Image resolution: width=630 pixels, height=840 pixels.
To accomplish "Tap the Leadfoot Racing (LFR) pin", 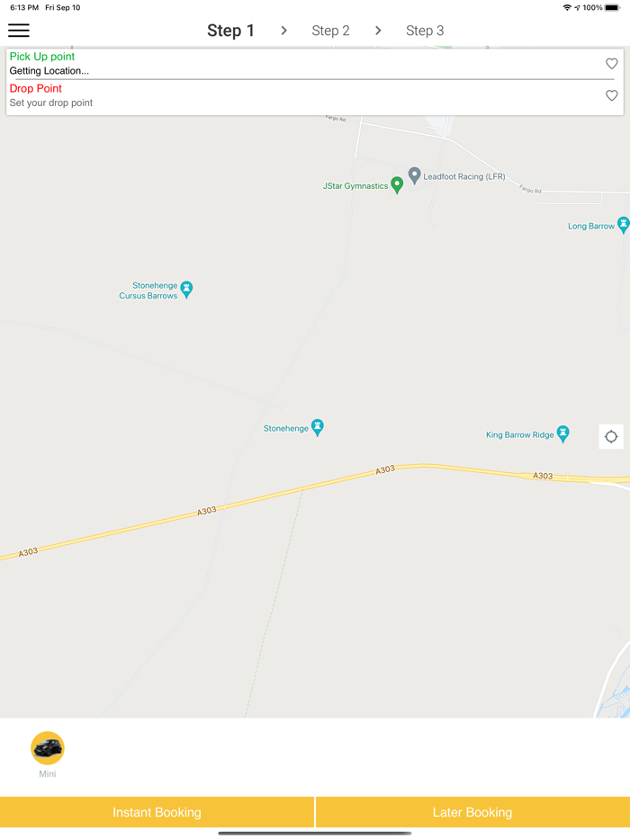I will [414, 175].
